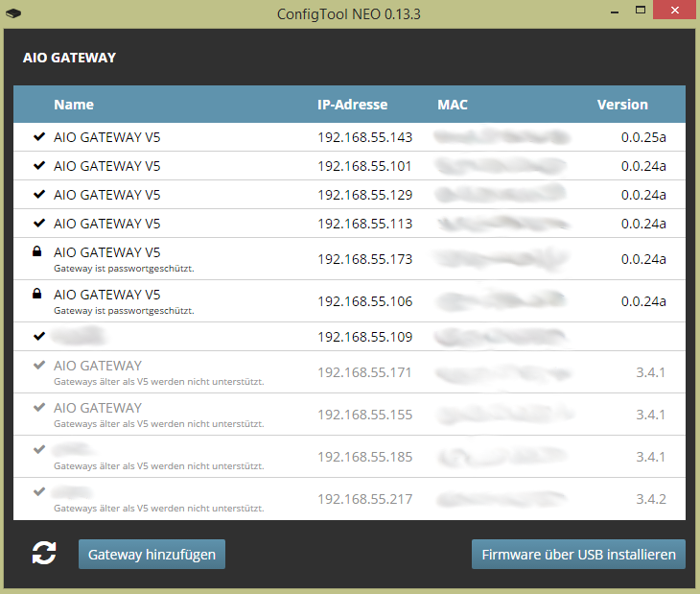Sort list by IP-Adresse column header
The height and width of the screenshot is (594, 700).
[352, 105]
